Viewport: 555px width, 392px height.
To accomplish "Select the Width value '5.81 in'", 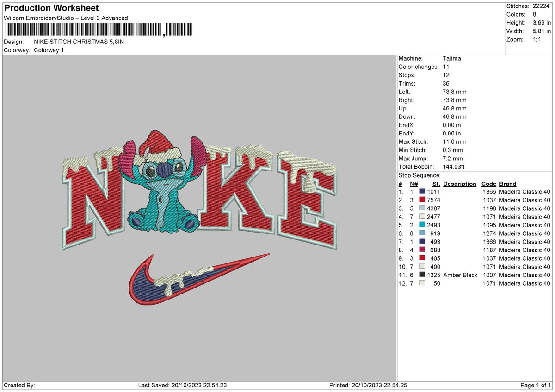I will click(542, 31).
